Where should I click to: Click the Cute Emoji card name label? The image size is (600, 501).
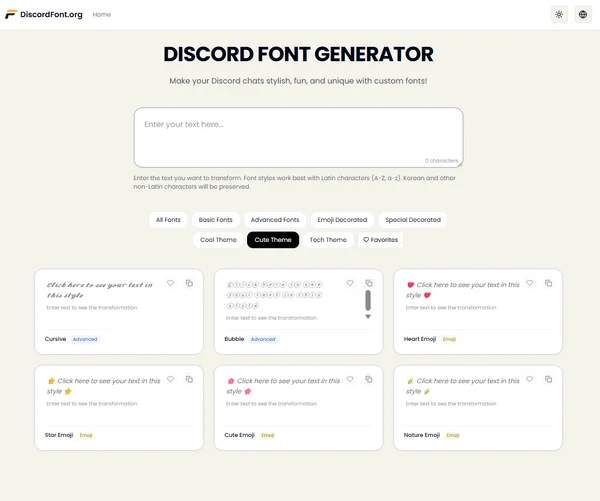click(240, 435)
